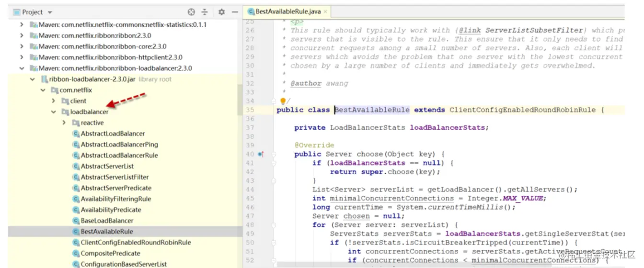Open AbstractServerList class

[x=107, y=167]
